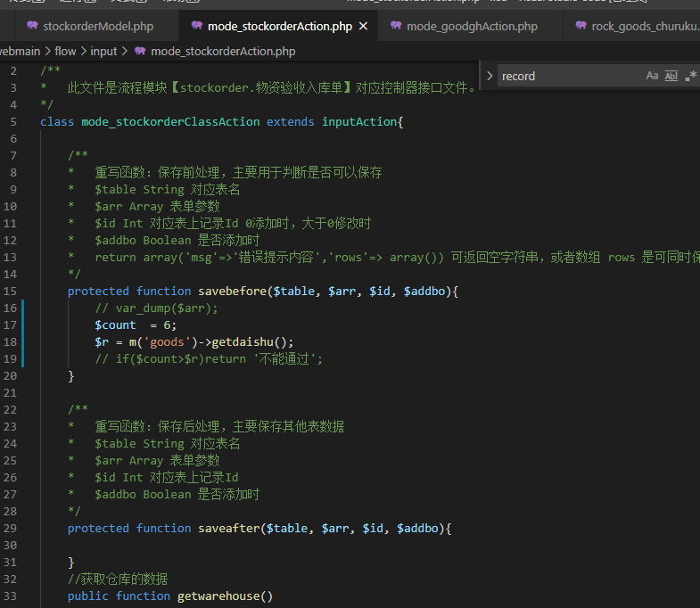
Task: Toggle Match Case in the find widget
Action: coord(652,76)
